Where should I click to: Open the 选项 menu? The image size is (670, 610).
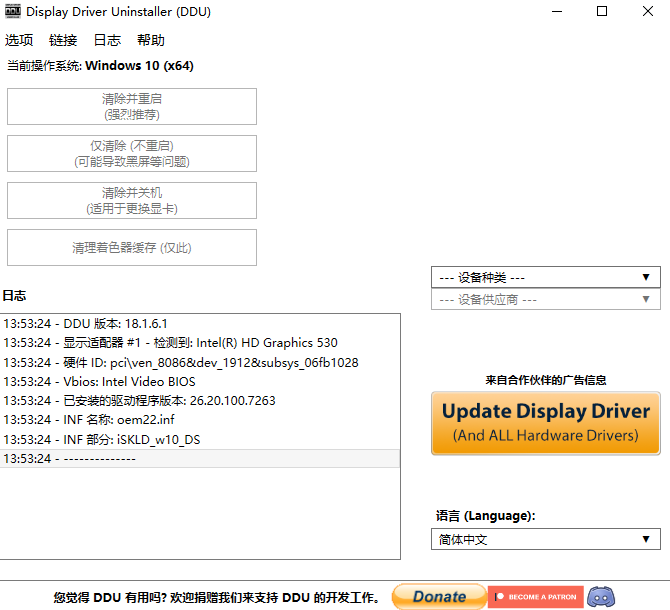pos(19,40)
